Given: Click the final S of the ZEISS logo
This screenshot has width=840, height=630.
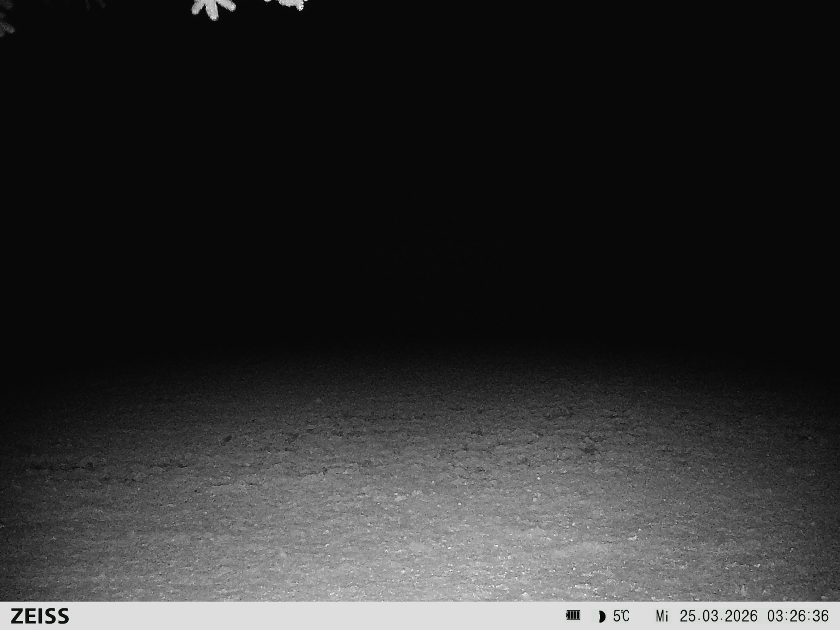Looking at the screenshot, I should click(x=63, y=616).
